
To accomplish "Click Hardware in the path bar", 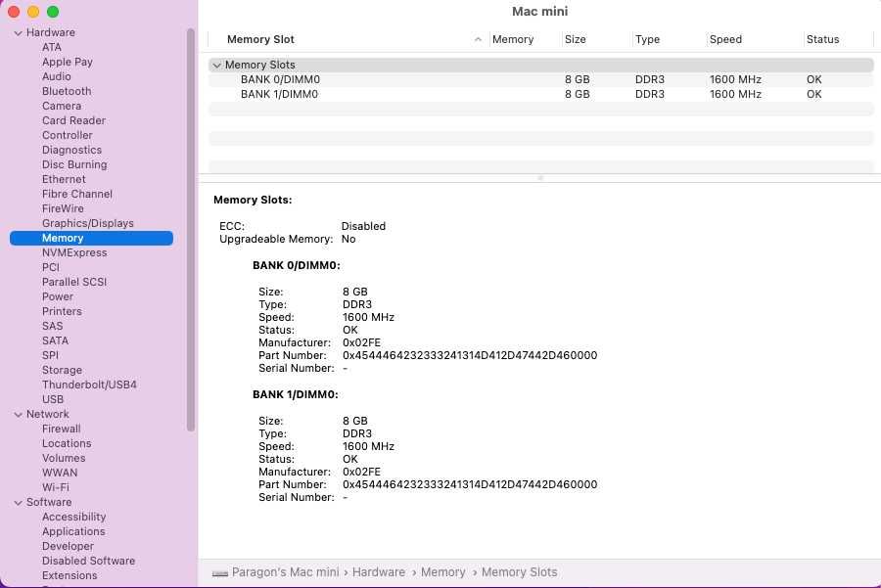I will 379,572.
